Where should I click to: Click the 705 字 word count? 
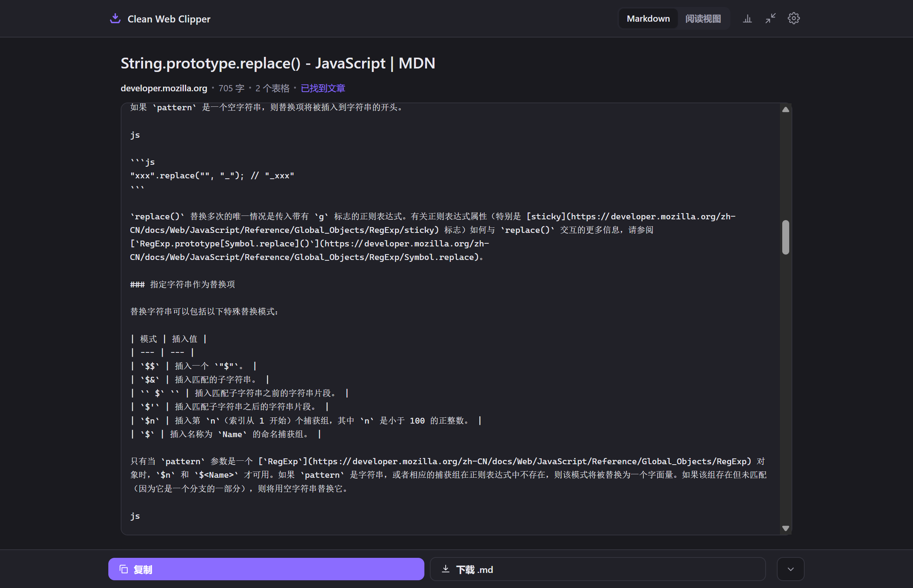[231, 88]
